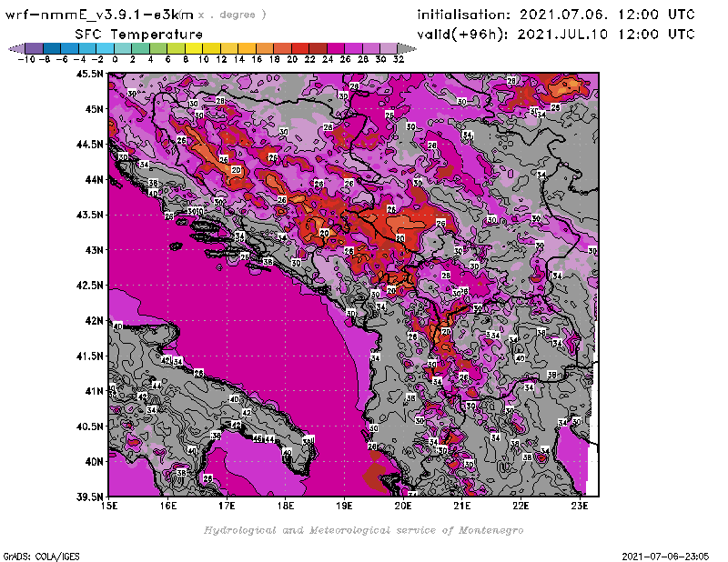Click the orange swatch between 16 and 18

pos(265,48)
